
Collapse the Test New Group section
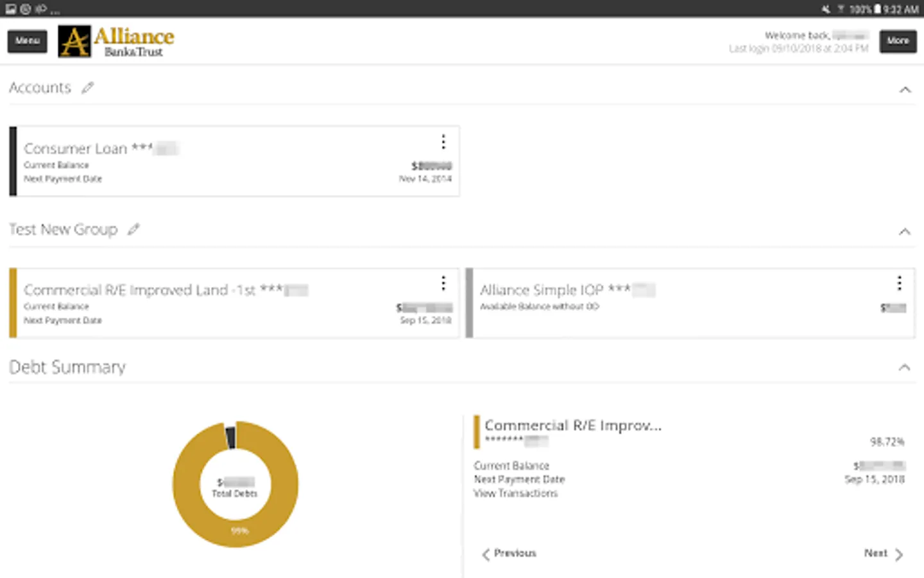pyautogui.click(x=905, y=231)
